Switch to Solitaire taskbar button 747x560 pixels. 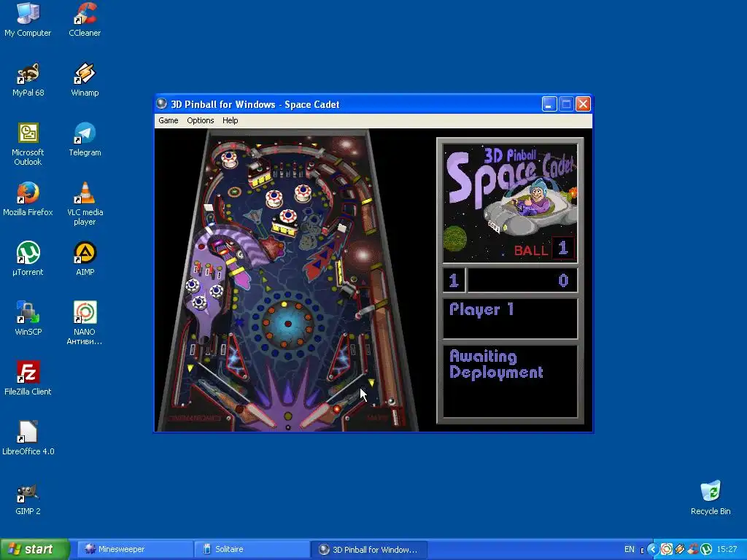tap(252, 549)
